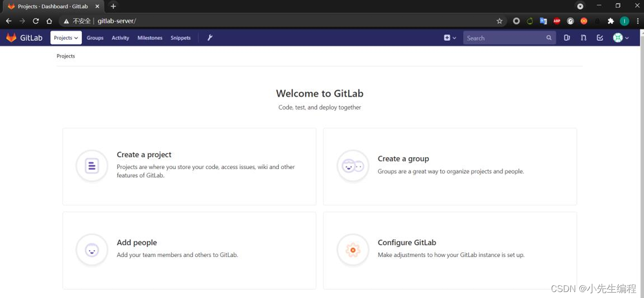Open the To-Do list icon
Screen dimensions: 644x298
coord(600,38)
